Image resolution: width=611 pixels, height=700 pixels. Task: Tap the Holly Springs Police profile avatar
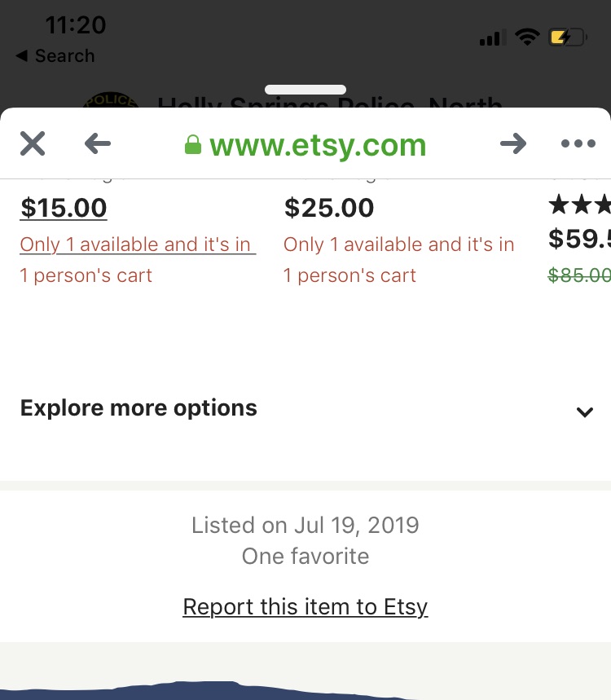(x=110, y=102)
